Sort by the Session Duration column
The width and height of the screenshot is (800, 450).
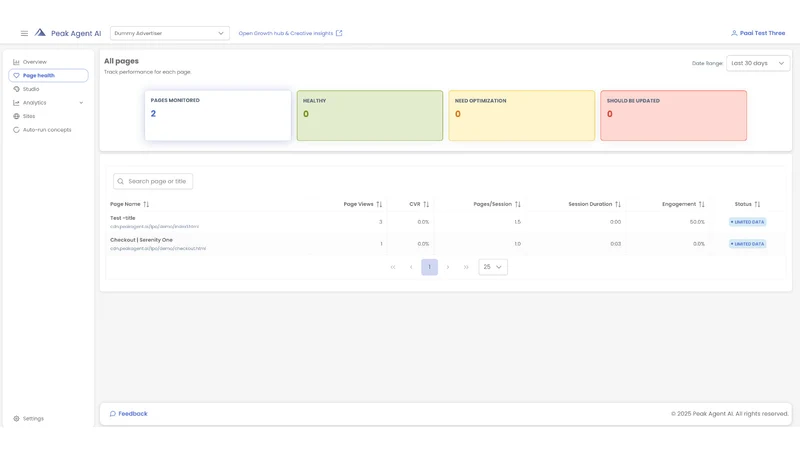point(594,204)
